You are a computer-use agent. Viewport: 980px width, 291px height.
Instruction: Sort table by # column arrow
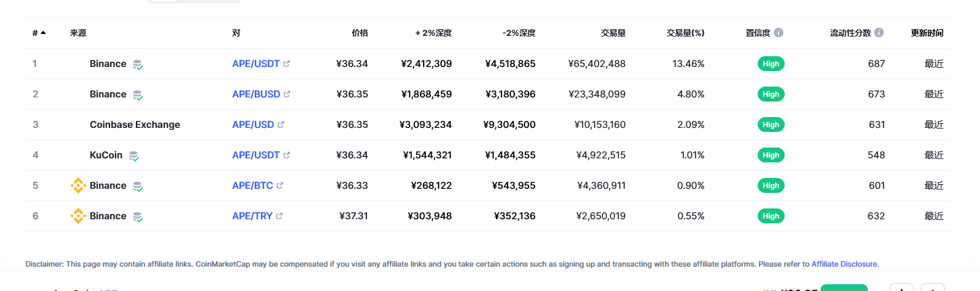tap(43, 32)
